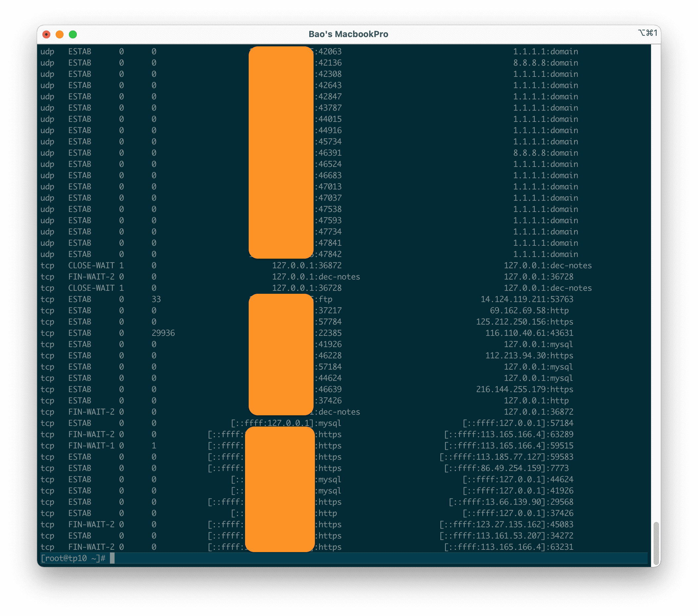
Task: Click the CLOSE-WAIT connection state text
Action: point(92,265)
